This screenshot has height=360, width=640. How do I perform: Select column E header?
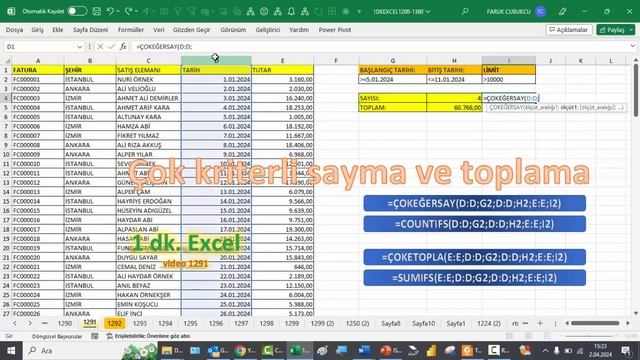282,61
